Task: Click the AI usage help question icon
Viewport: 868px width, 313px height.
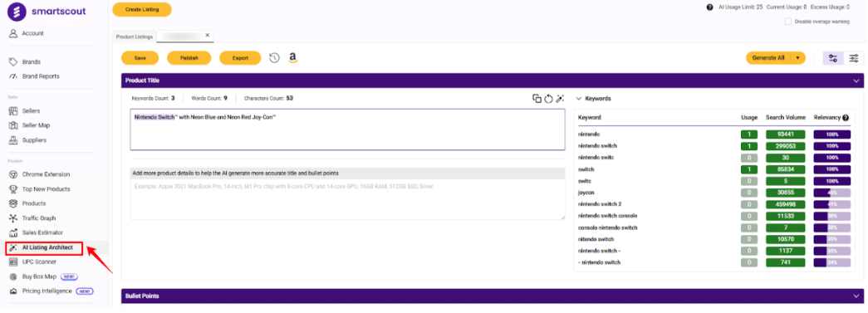Action: 709,7
